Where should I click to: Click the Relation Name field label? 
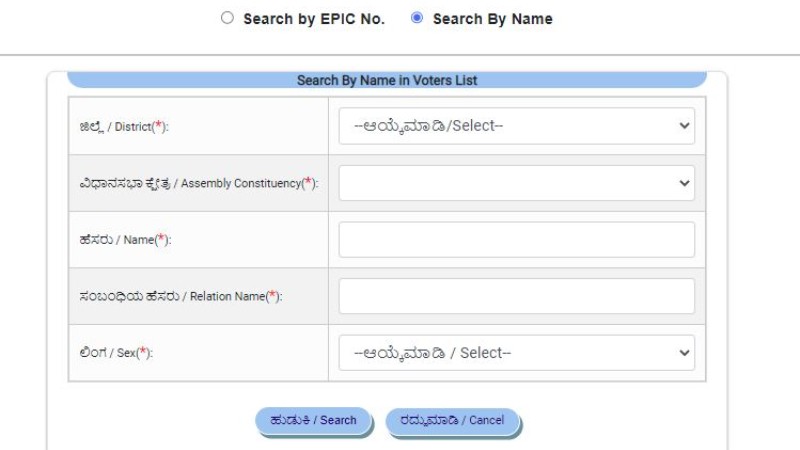[181, 296]
